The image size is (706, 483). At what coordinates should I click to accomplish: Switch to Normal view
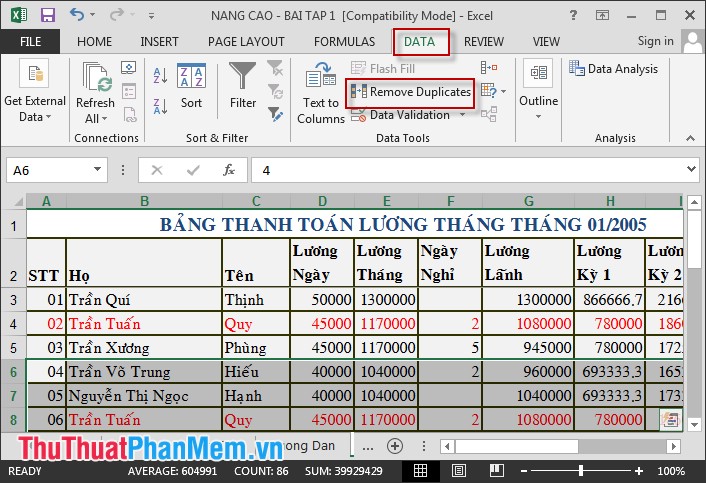[x=421, y=471]
